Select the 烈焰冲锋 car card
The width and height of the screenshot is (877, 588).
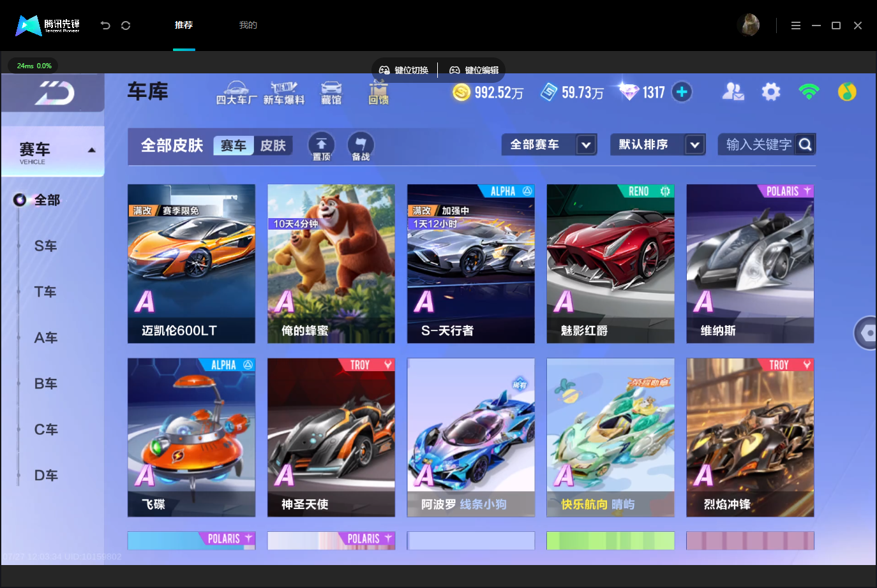pyautogui.click(x=751, y=437)
